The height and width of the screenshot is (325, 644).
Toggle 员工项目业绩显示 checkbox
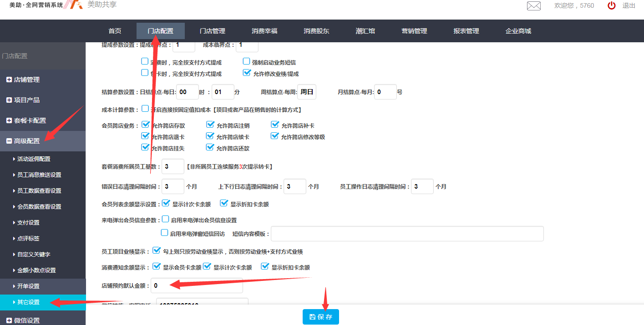[x=157, y=250]
